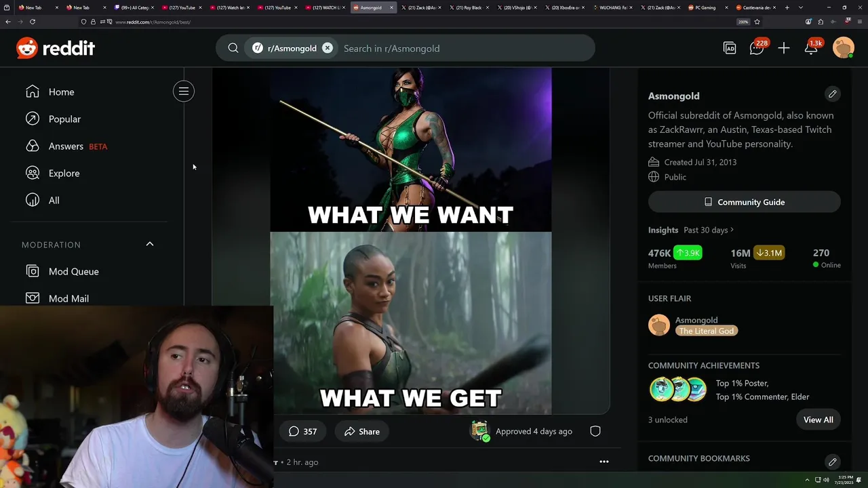Click the Home house icon
The height and width of the screenshot is (488, 868).
[x=33, y=91]
